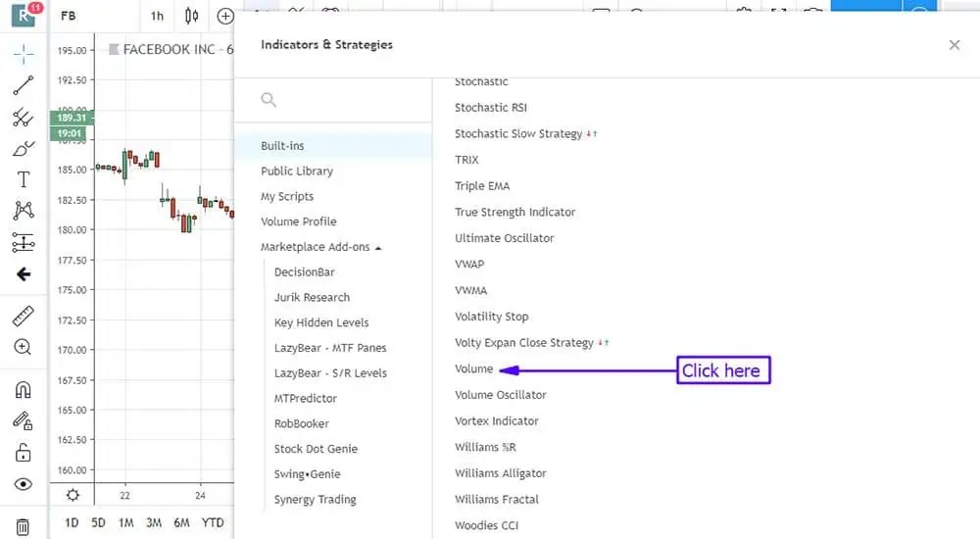Viewport: 980px width, 539px height.
Task: Open the 1h interval dropdown
Action: [157, 17]
